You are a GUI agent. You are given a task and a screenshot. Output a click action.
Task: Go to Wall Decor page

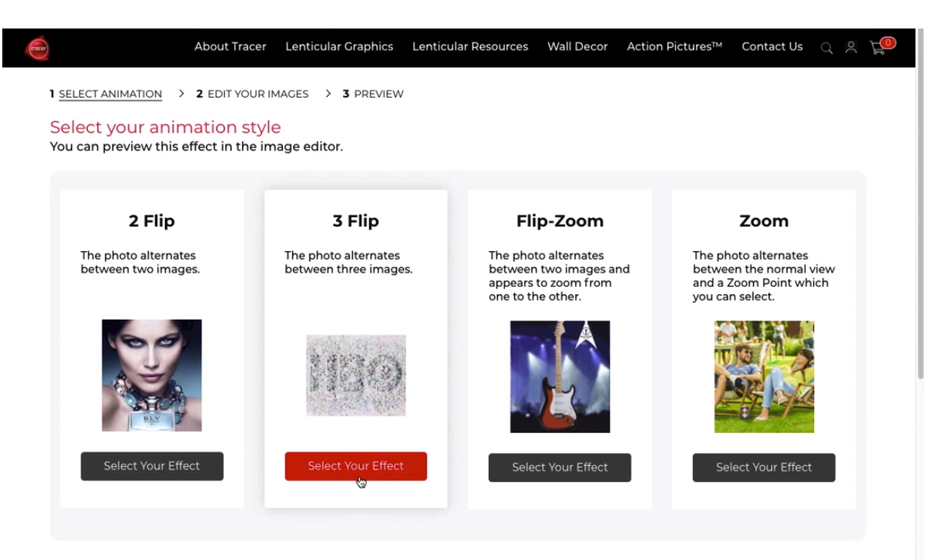point(577,46)
